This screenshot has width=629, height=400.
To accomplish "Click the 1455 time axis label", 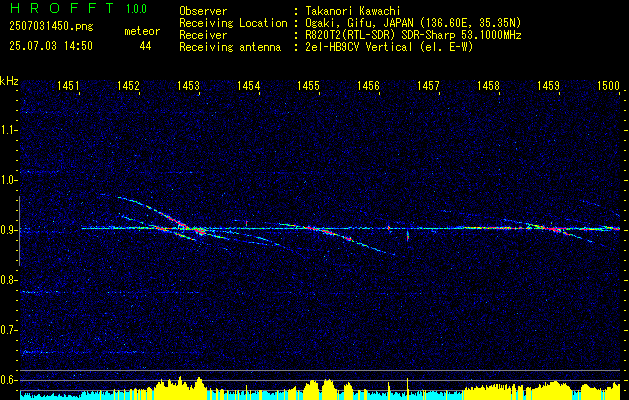I will [308, 85].
